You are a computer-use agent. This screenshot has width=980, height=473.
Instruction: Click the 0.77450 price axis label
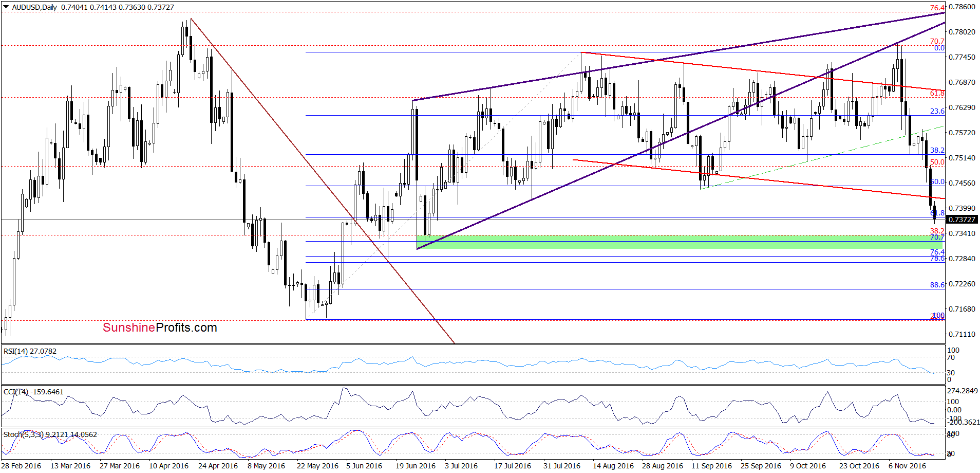click(962, 57)
